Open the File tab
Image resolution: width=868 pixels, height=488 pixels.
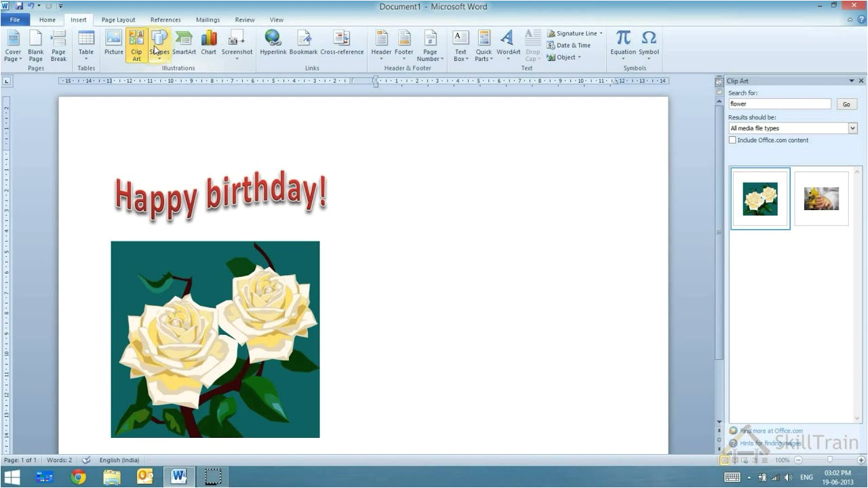[15, 20]
